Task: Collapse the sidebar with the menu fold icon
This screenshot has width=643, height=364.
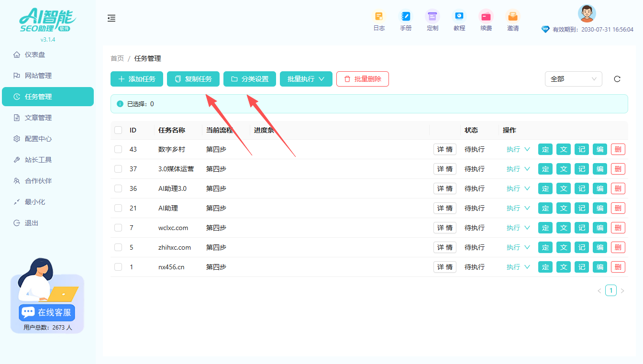Action: pyautogui.click(x=111, y=18)
